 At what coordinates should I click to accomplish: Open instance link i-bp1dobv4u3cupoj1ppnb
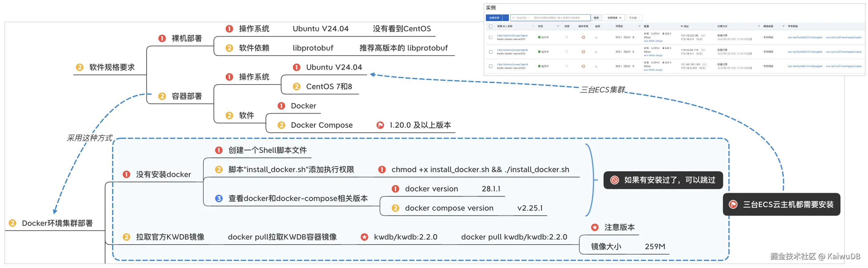512,50
